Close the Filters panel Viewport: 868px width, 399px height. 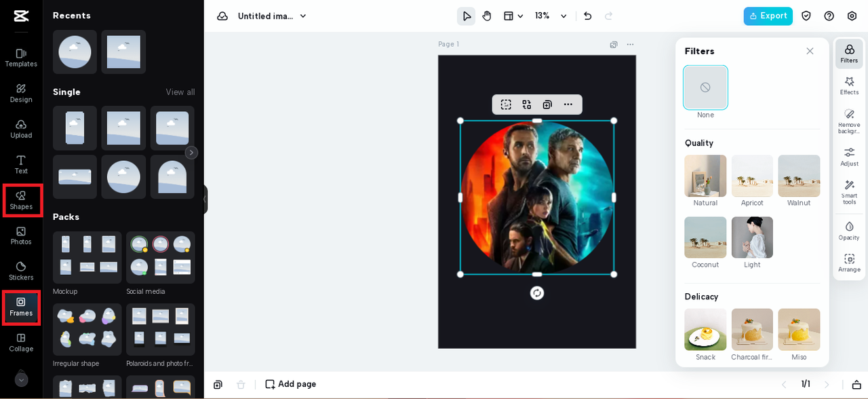[810, 52]
